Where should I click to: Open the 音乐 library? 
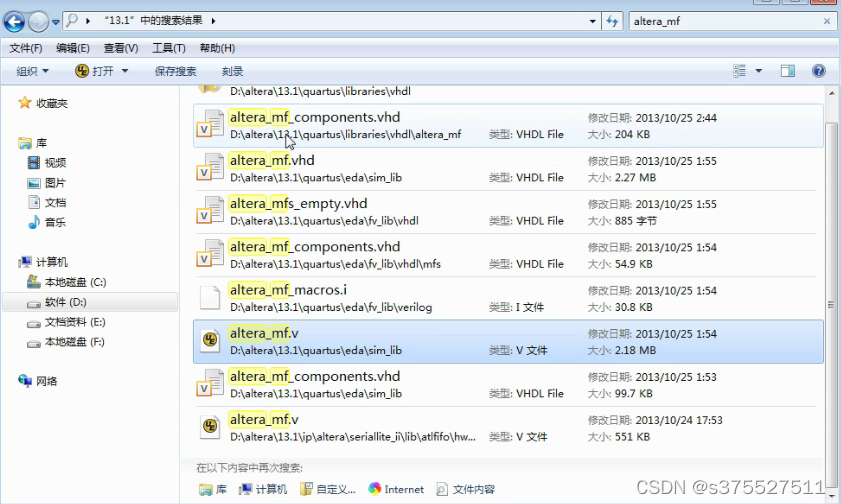click(47, 222)
